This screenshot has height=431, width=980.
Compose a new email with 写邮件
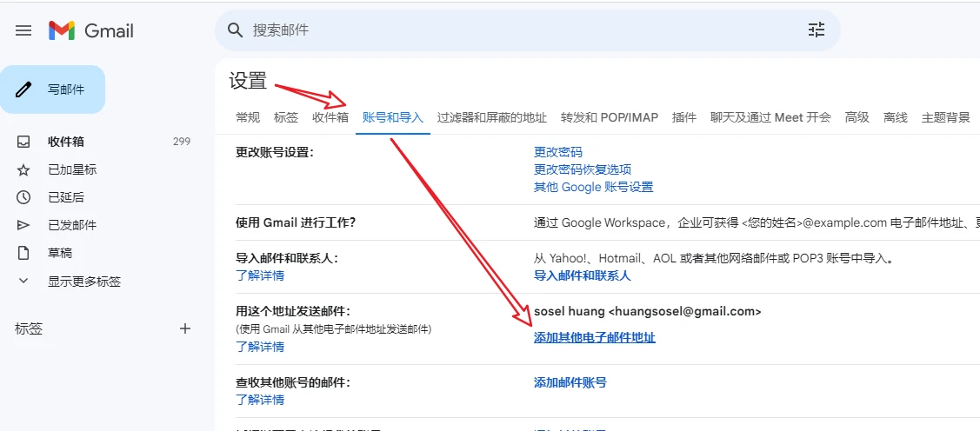[x=52, y=90]
